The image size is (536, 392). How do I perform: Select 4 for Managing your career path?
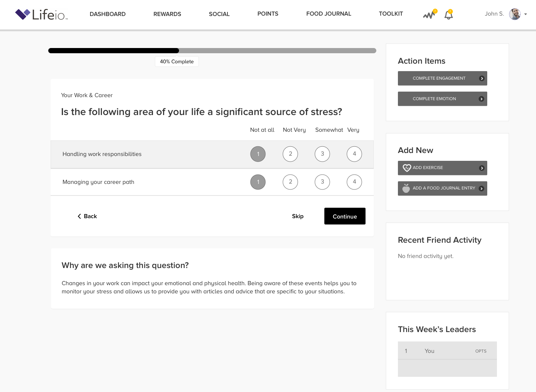coord(354,182)
